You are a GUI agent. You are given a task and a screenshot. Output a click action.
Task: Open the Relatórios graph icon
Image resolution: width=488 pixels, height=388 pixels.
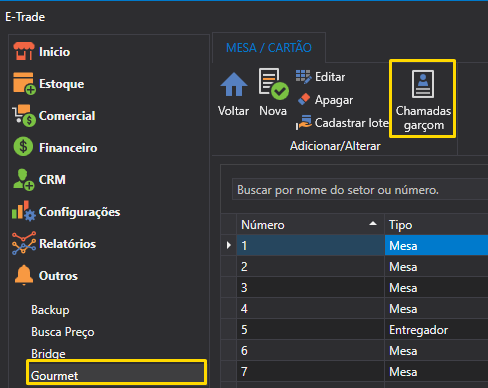coord(24,243)
